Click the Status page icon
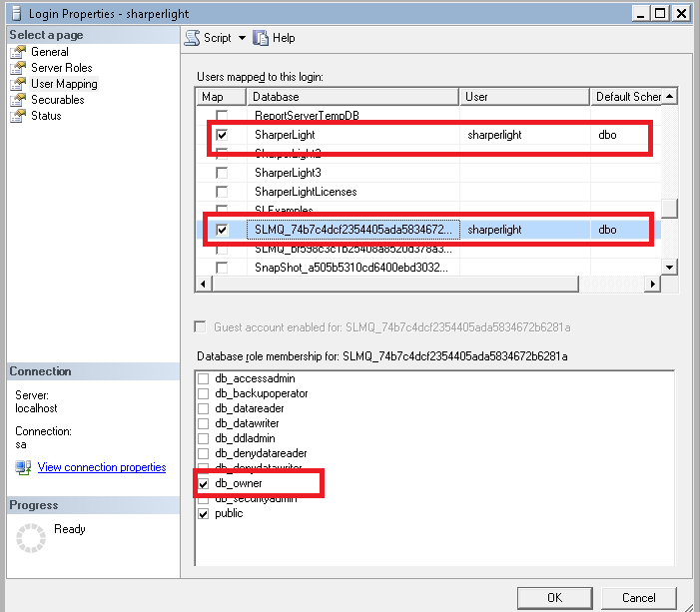The height and width of the screenshot is (612, 700). (18, 116)
